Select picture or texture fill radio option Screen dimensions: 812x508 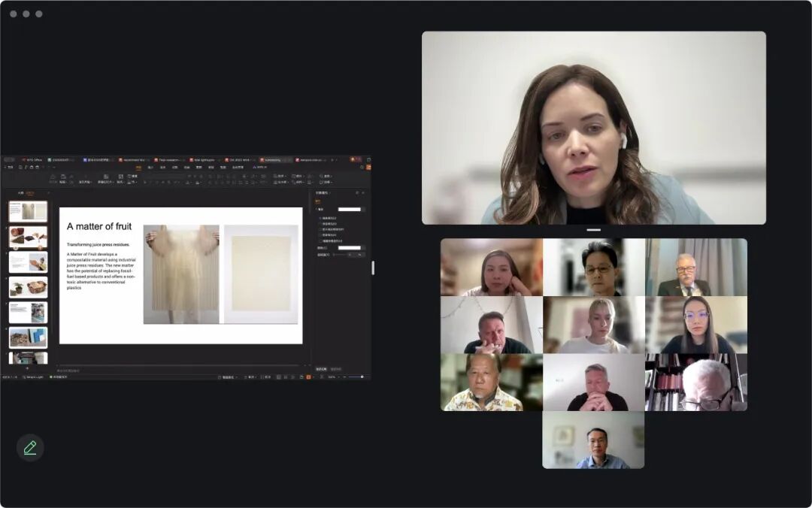[320, 229]
